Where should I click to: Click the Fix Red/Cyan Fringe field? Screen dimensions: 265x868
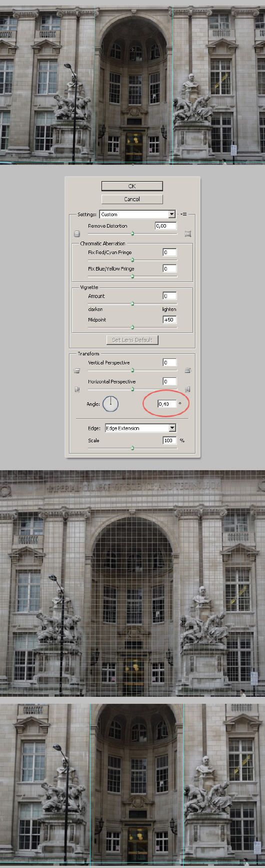coord(170,252)
